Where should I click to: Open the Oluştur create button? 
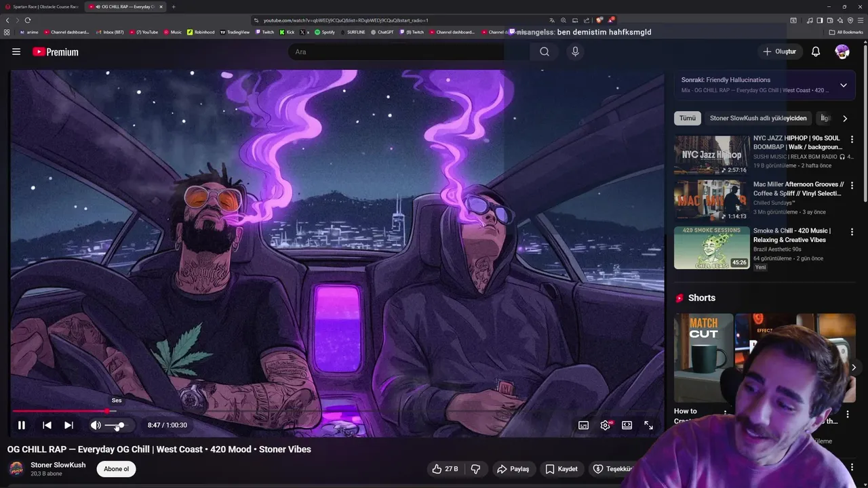click(x=780, y=52)
